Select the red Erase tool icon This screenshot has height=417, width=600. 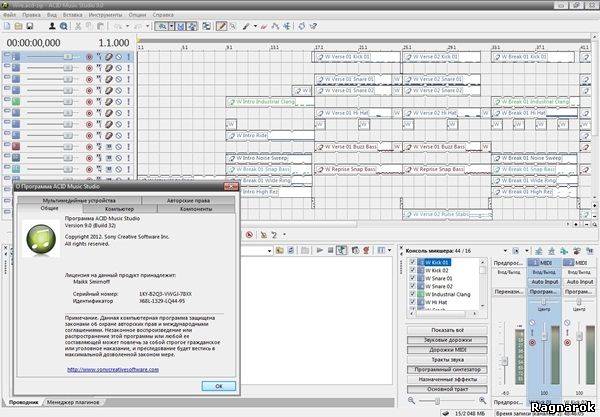pyautogui.click(x=263, y=26)
